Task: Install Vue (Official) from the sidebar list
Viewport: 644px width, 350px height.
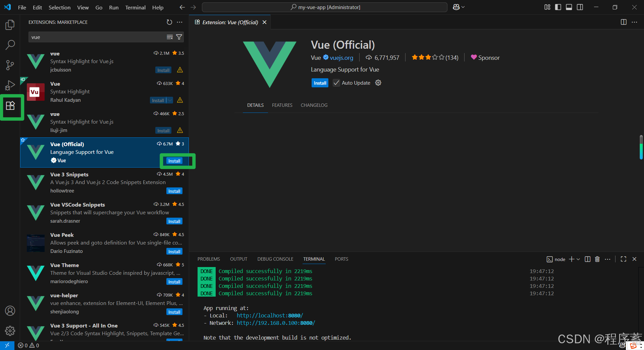Action: 174,161
